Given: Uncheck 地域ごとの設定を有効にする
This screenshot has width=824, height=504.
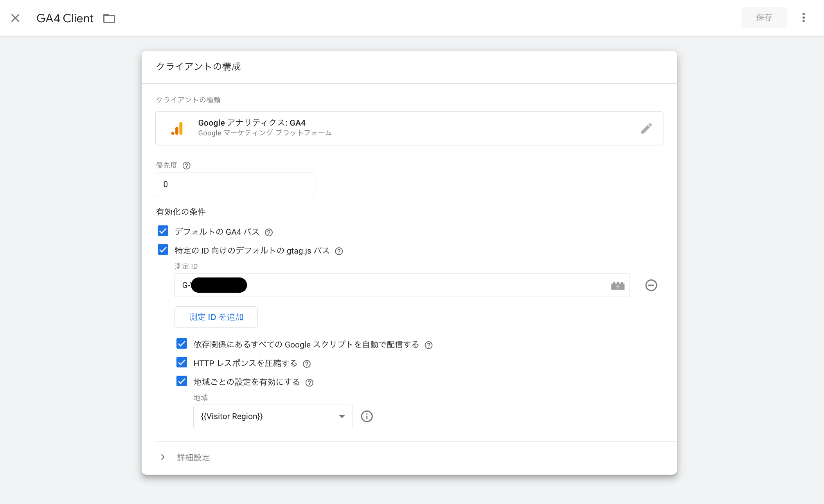Looking at the screenshot, I should (182, 381).
